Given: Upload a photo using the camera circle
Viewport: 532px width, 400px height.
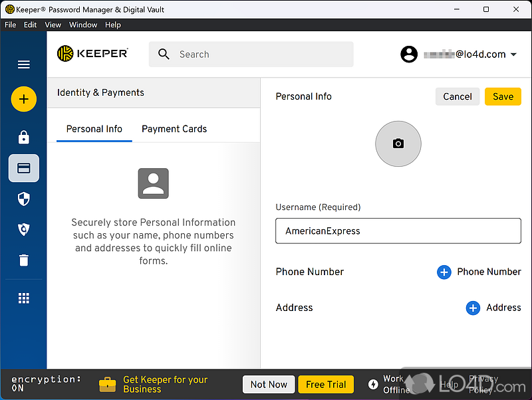Looking at the screenshot, I should coord(398,144).
